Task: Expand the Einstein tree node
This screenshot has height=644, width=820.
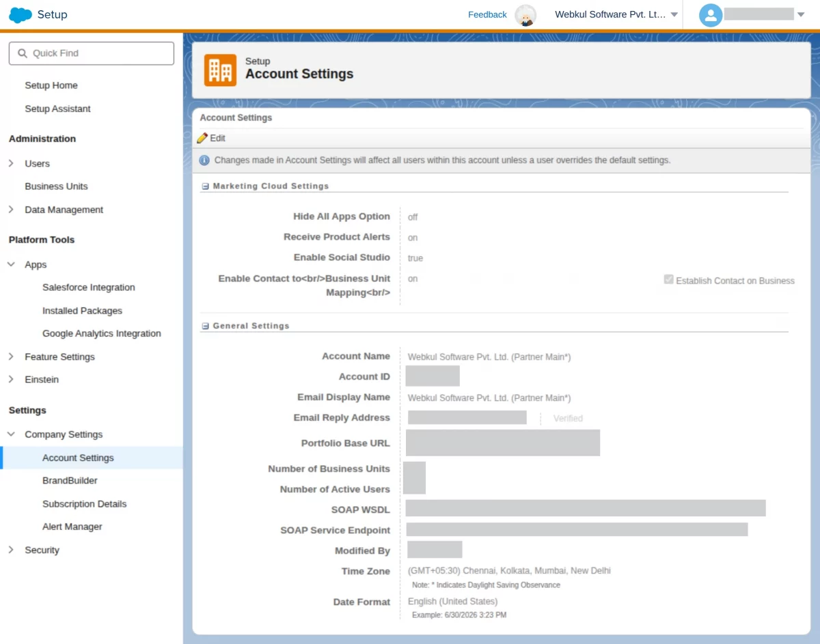Action: (11, 379)
